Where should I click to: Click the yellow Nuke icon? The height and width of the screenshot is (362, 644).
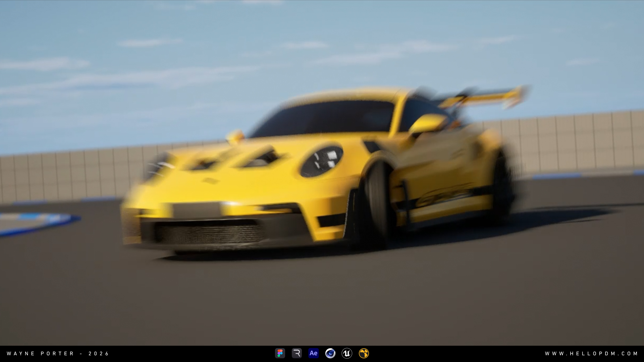click(x=364, y=353)
